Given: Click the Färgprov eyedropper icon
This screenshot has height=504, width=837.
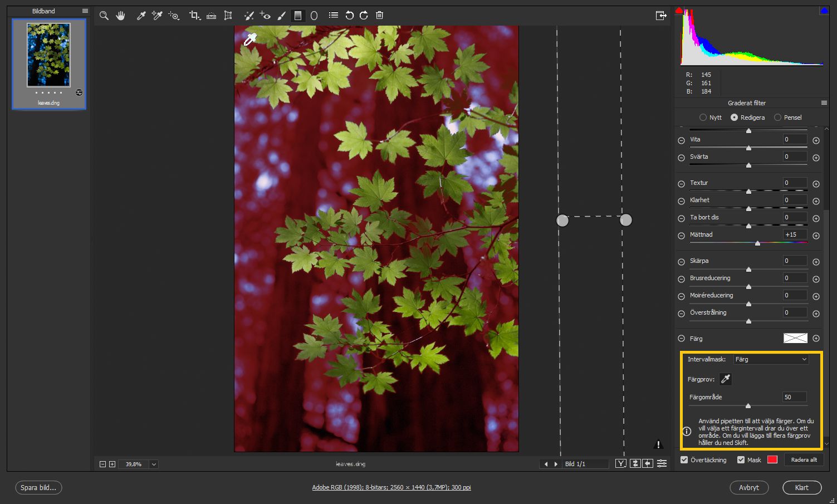Looking at the screenshot, I should (x=725, y=379).
